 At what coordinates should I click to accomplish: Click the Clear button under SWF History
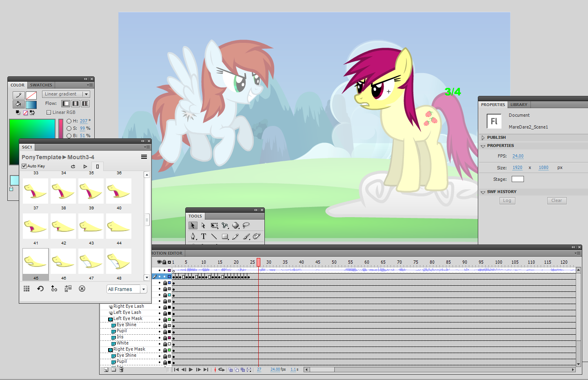pos(557,201)
